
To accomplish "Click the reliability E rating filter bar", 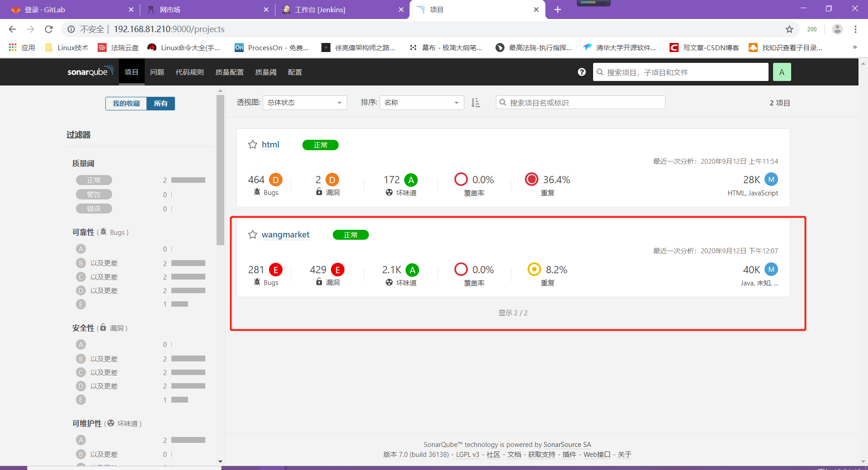I will click(x=179, y=304).
